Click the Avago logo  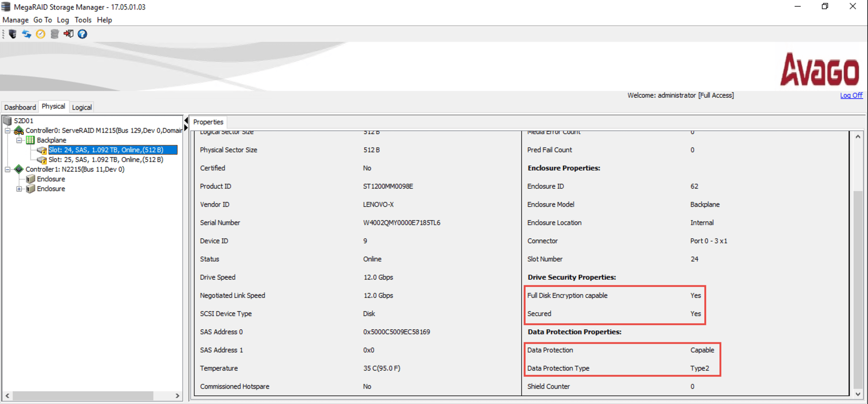click(820, 69)
